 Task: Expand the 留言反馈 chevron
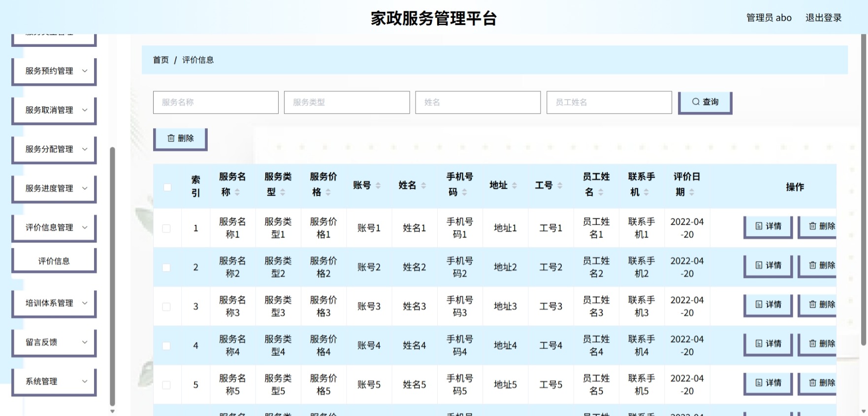click(x=85, y=342)
